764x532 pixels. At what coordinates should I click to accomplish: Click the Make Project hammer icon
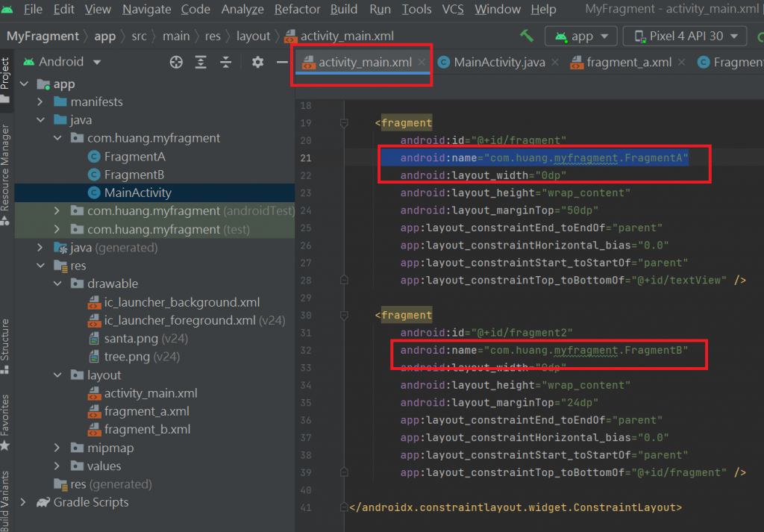click(527, 36)
